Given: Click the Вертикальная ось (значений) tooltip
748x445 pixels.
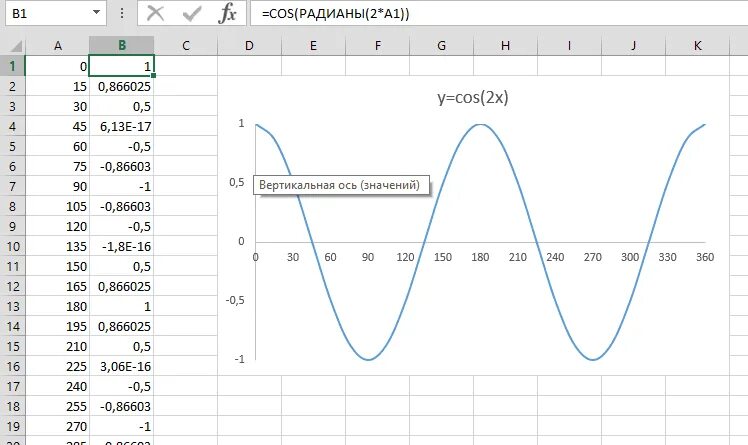Looking at the screenshot, I should (341, 185).
